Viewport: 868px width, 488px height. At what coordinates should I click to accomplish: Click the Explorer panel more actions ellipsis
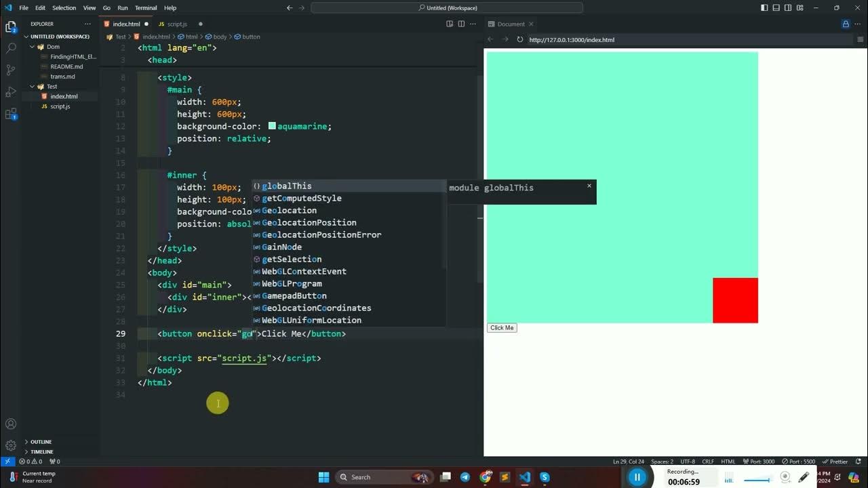[x=87, y=24]
